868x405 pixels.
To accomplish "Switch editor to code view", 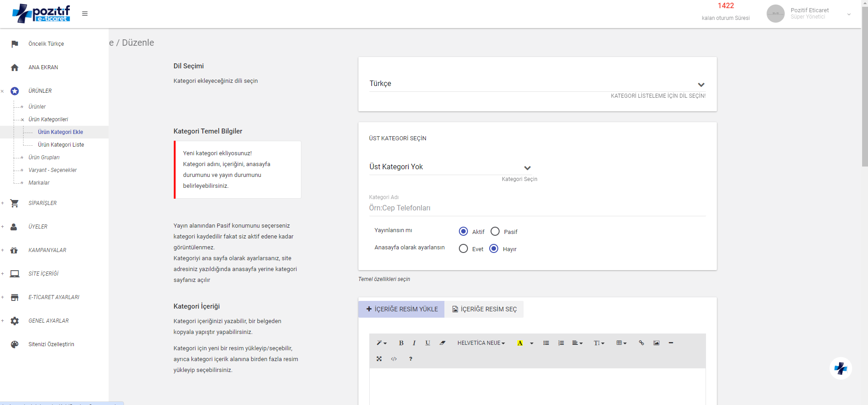I will 394,359.
